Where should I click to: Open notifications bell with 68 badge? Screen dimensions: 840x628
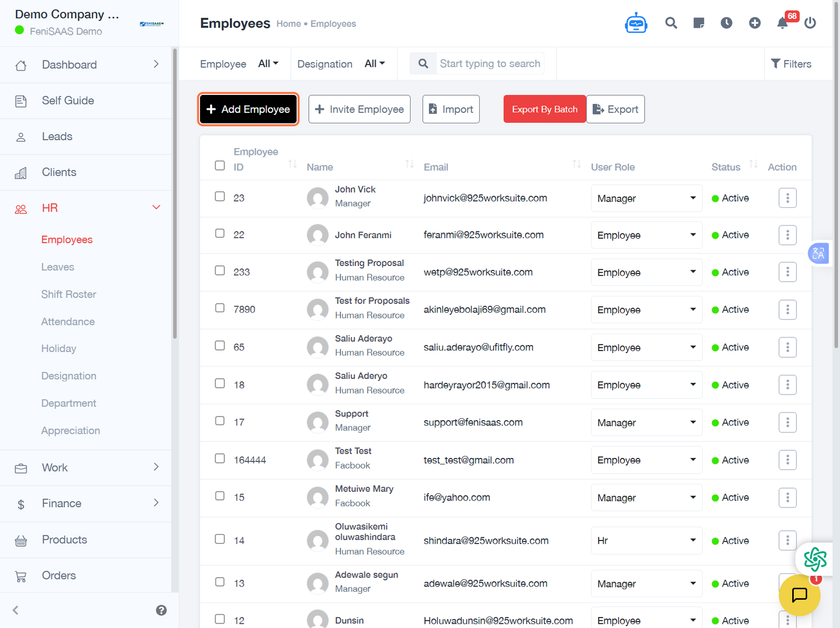(782, 23)
